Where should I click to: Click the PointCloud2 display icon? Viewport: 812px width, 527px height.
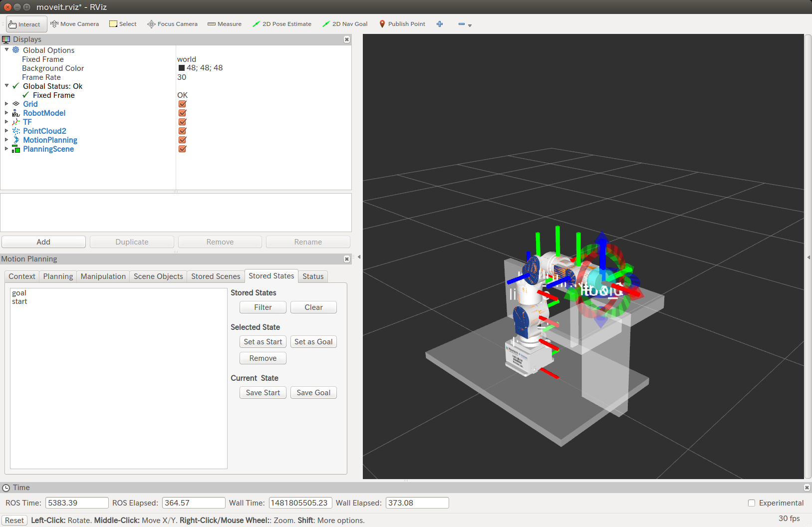click(16, 131)
